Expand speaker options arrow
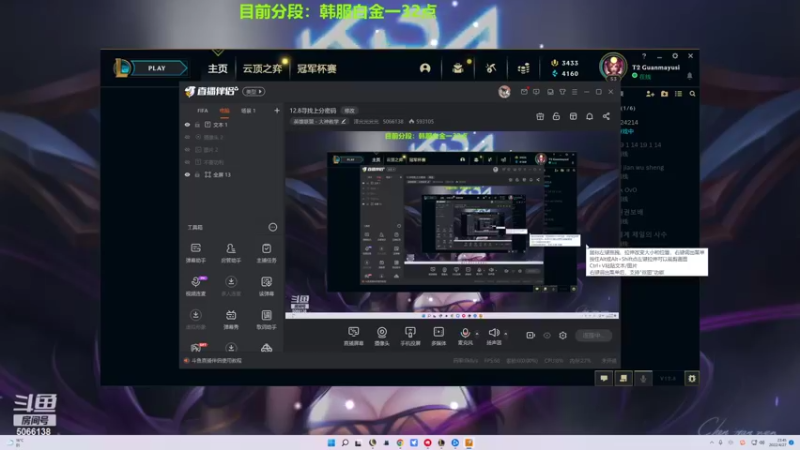This screenshot has height=450, width=800. [x=506, y=334]
